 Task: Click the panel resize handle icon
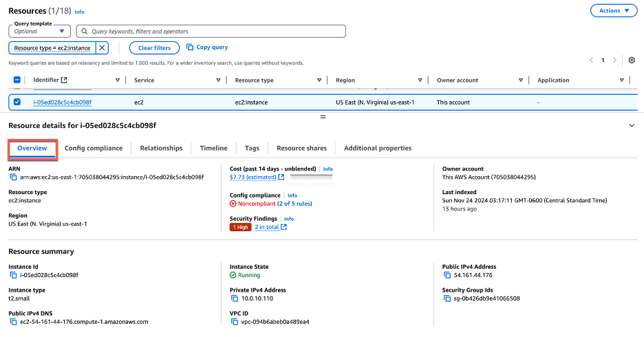pyautogui.click(x=323, y=117)
